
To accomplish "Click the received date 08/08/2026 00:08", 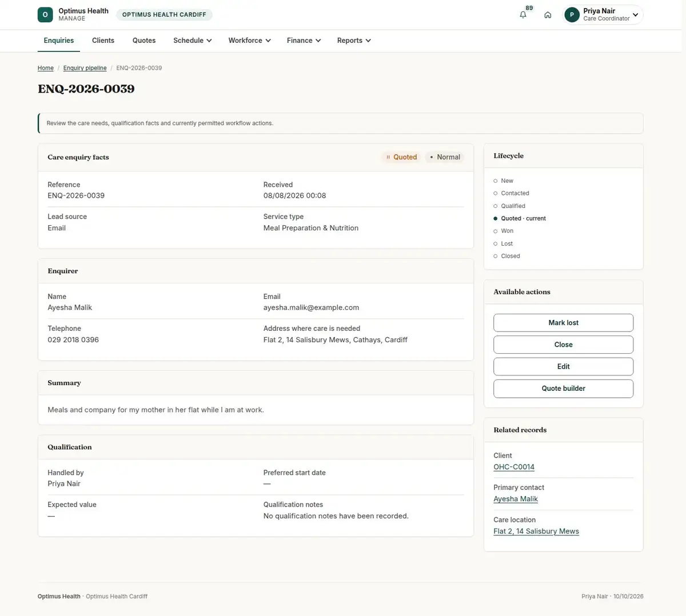I will coord(295,195).
